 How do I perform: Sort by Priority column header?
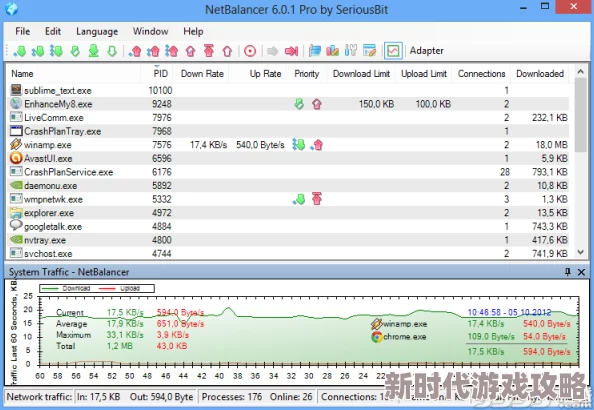pos(307,74)
